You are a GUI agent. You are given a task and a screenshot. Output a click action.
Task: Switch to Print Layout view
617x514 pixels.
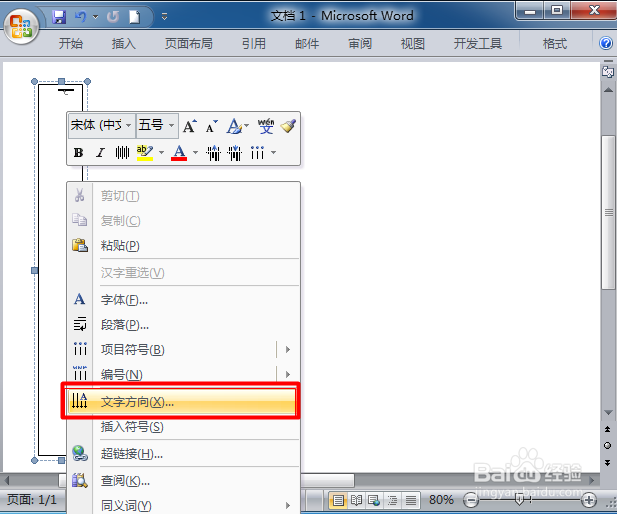[338, 500]
